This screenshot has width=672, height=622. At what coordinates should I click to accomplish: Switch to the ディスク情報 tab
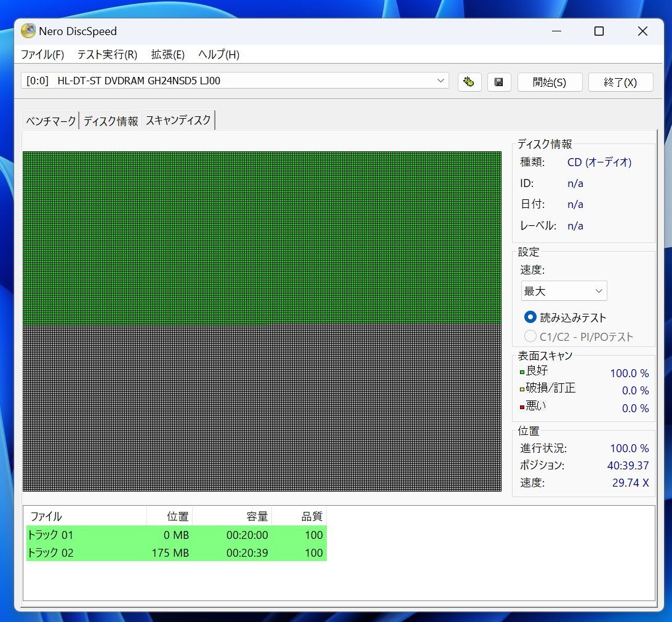pos(110,121)
